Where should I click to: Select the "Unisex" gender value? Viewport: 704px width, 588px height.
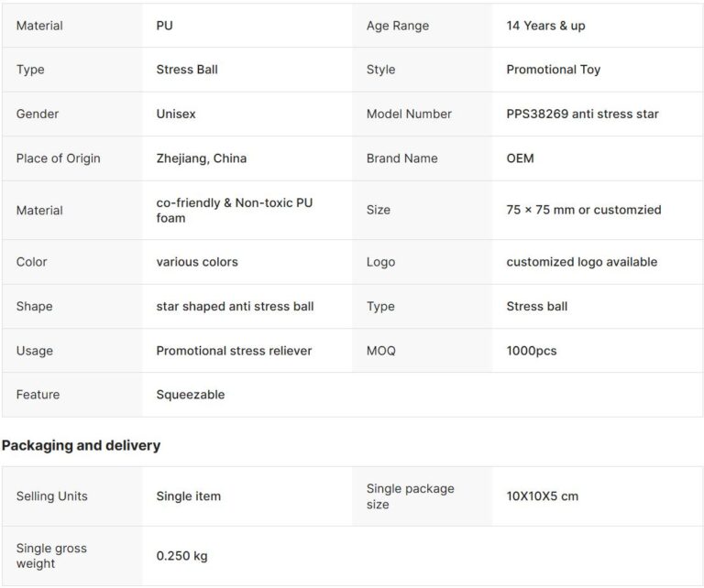point(176,114)
